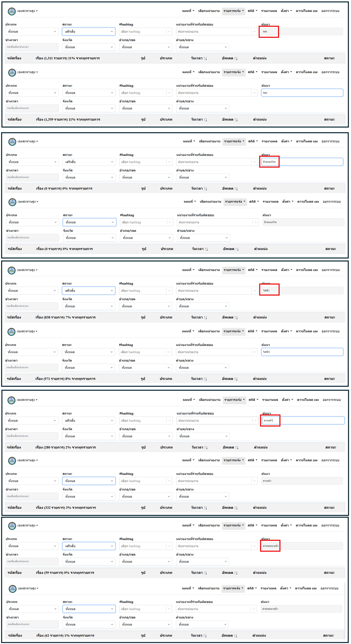Image resolution: width=351 pixels, height=644 pixels.
Task: Open จังหวัด dropdown in the 838 รายการ panel
Action: (x=89, y=306)
